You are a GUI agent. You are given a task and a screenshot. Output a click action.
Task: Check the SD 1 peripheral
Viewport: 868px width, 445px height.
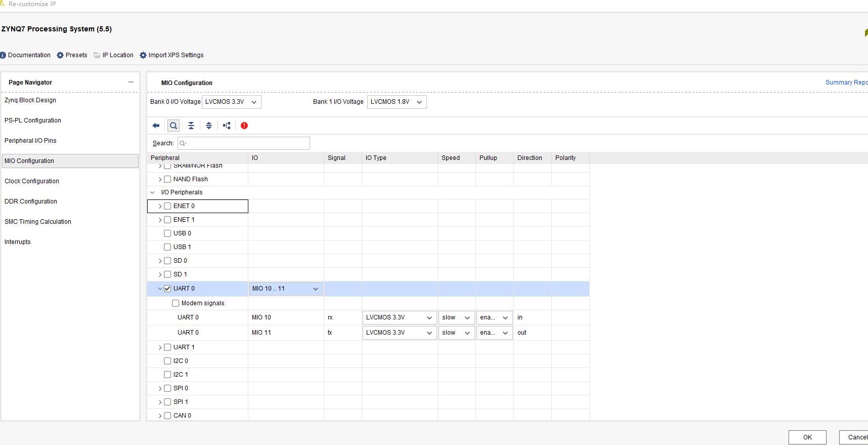[167, 274]
